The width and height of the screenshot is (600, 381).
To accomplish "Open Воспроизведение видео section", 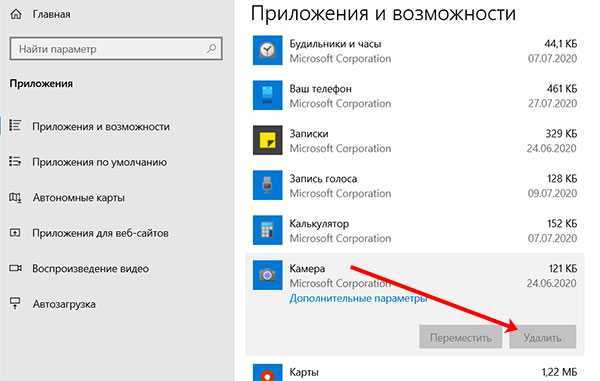I will coord(91,269).
